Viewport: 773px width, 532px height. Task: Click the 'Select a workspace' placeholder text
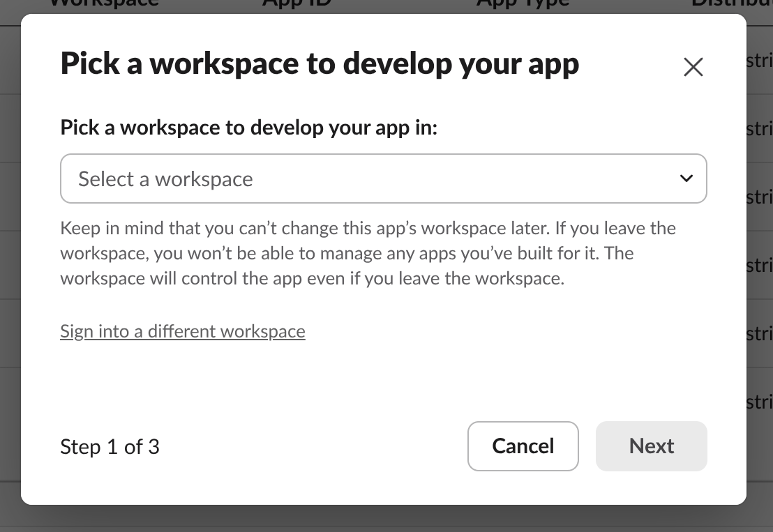[x=165, y=179]
